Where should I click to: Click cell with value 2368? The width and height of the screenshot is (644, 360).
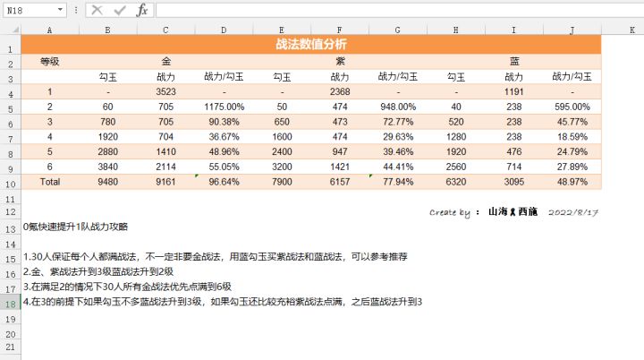pos(340,91)
